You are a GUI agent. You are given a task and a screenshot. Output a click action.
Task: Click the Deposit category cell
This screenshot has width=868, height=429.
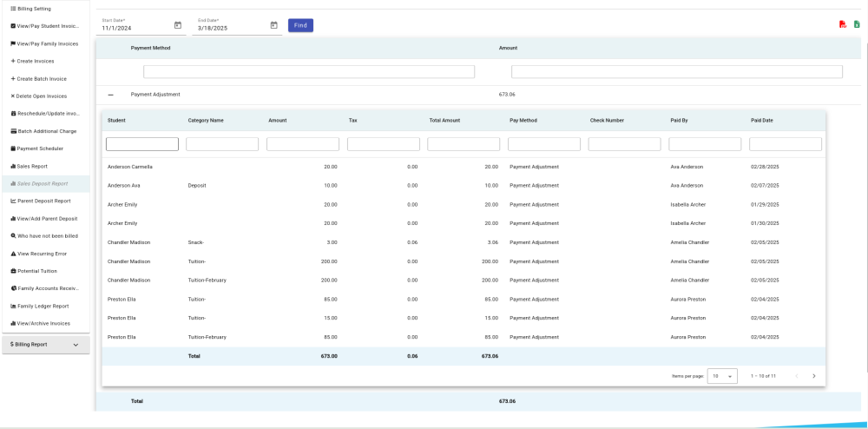coord(197,186)
